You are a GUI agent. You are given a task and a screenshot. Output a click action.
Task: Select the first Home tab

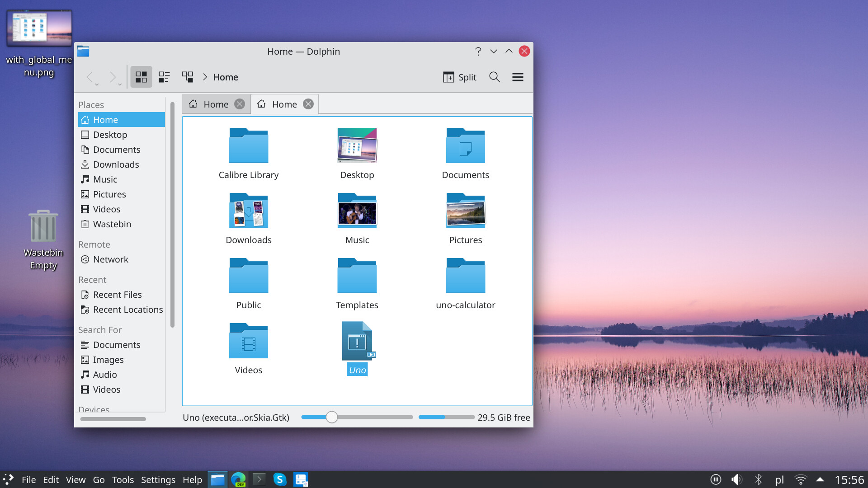216,104
